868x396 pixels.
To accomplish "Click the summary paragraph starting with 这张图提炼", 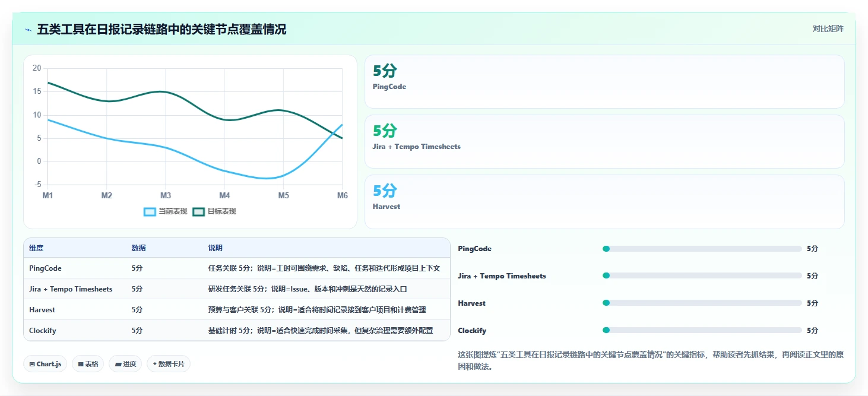I will (x=651, y=360).
